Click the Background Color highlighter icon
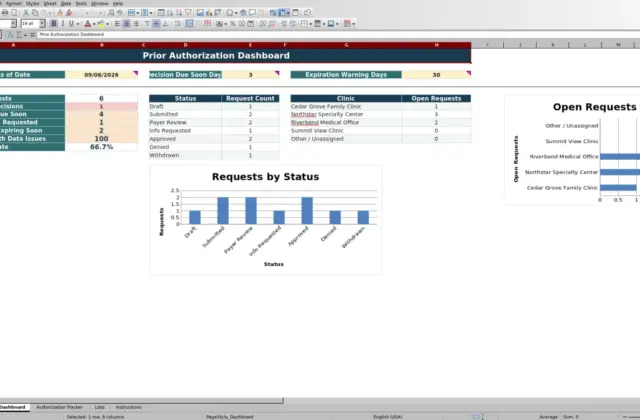This screenshot has height=420, width=640. click(x=101, y=24)
